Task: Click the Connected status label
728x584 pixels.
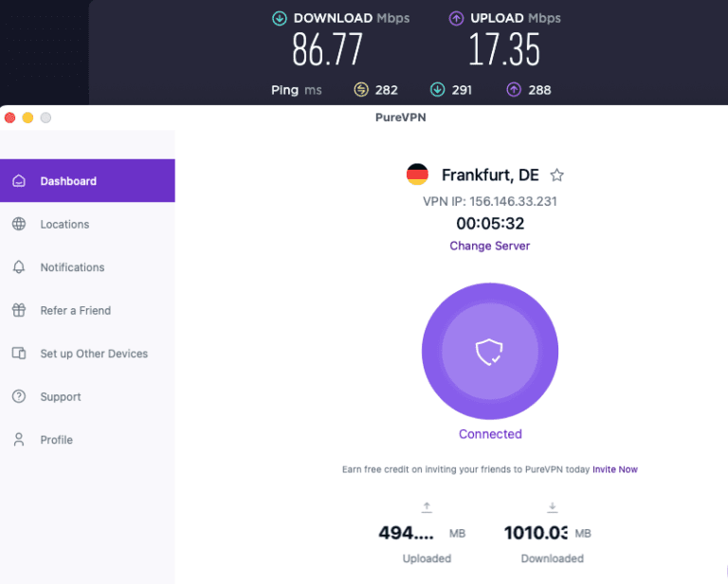Action: click(490, 433)
